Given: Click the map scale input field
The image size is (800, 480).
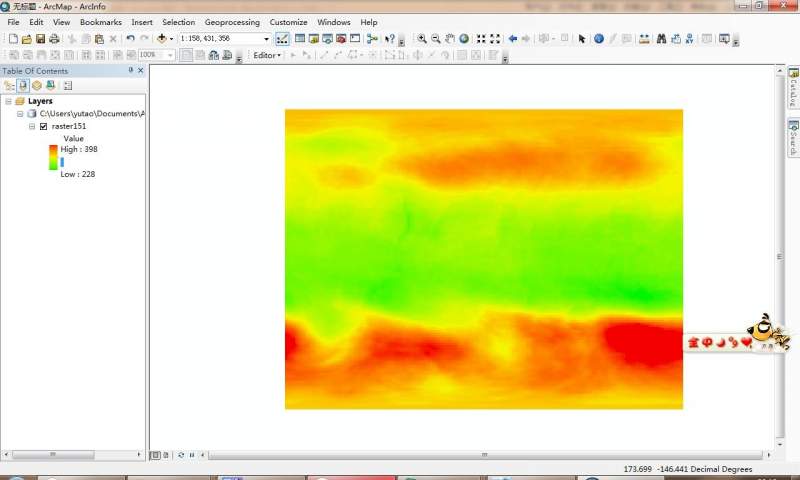Looking at the screenshot, I should pos(219,39).
